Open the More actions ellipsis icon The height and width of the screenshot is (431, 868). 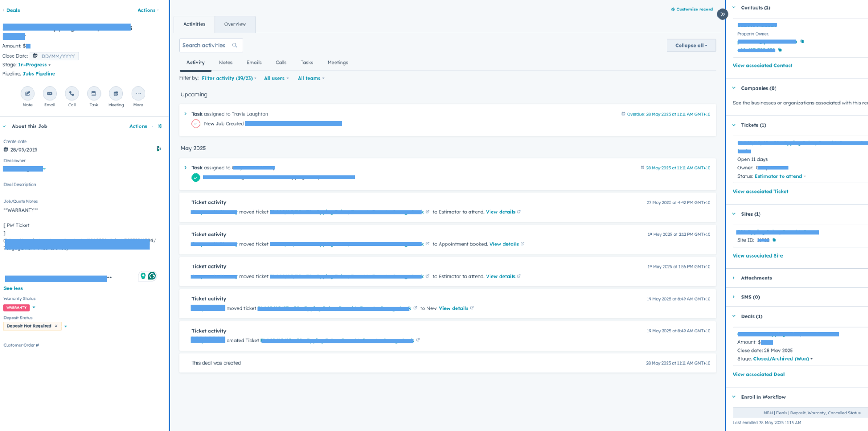138,93
